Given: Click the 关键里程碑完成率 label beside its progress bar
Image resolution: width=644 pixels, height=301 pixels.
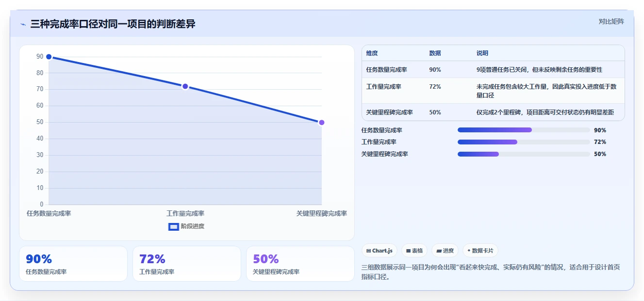Looking at the screenshot, I should point(385,154).
